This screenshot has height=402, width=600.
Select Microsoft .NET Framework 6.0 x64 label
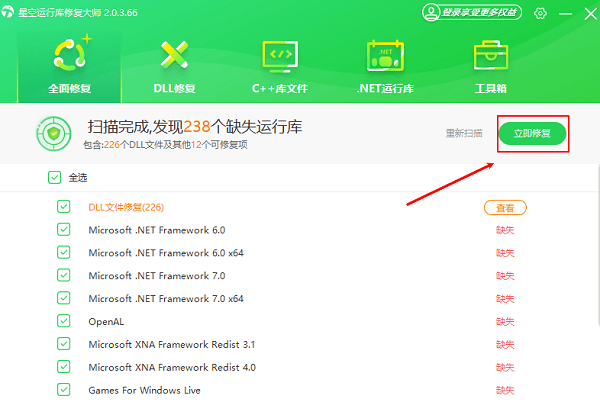[166, 253]
